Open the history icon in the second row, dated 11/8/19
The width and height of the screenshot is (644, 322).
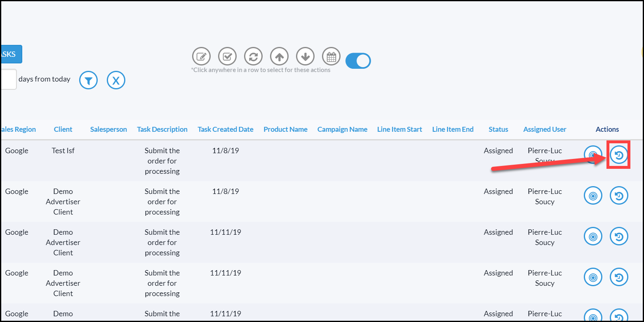[x=619, y=196]
